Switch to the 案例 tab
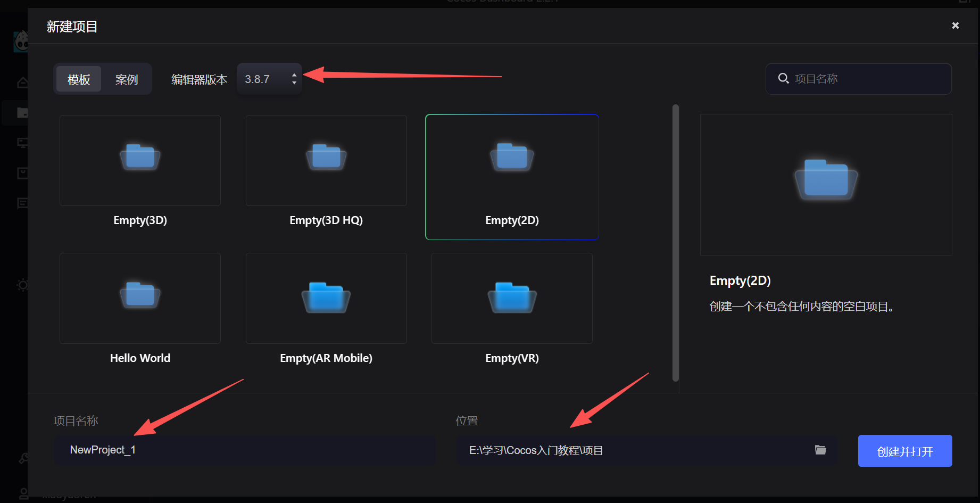 (x=127, y=79)
